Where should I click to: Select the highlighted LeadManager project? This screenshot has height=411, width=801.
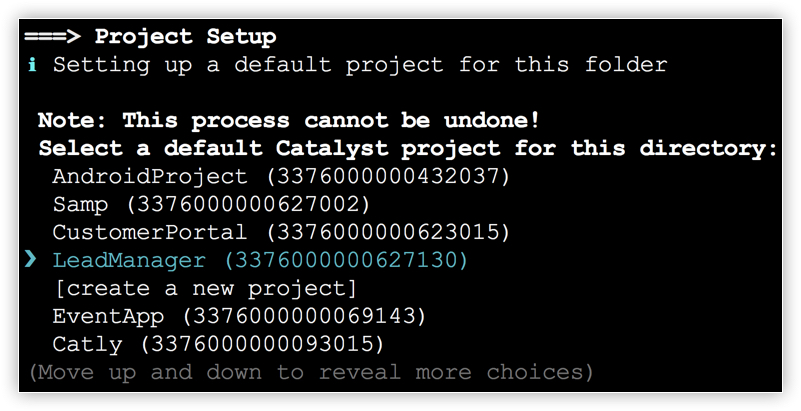[128, 261]
